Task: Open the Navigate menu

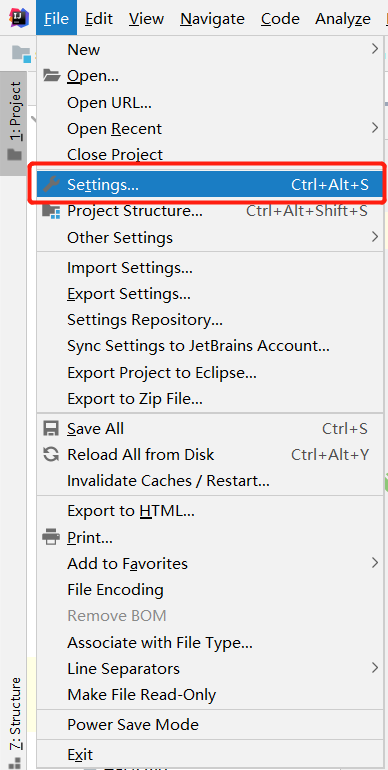Action: [x=212, y=19]
